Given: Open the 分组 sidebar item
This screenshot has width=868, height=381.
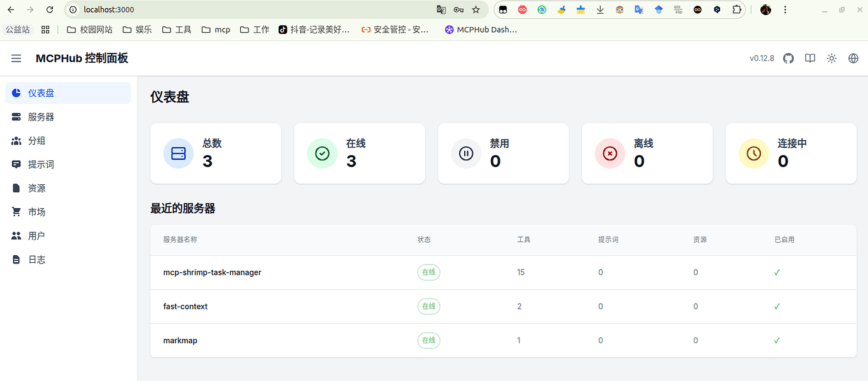Looking at the screenshot, I should 68,141.
